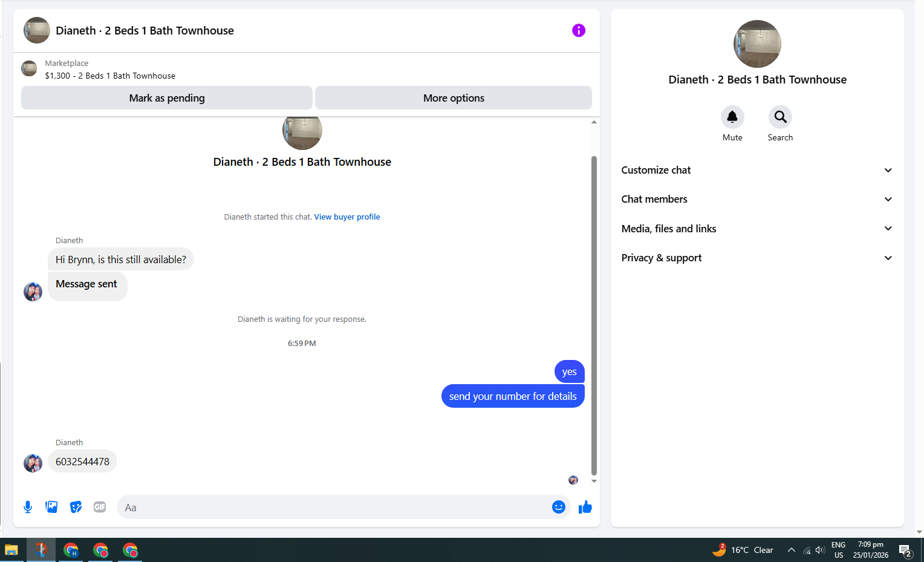Open network settings tray icon
The image size is (924, 562).
coord(807,550)
